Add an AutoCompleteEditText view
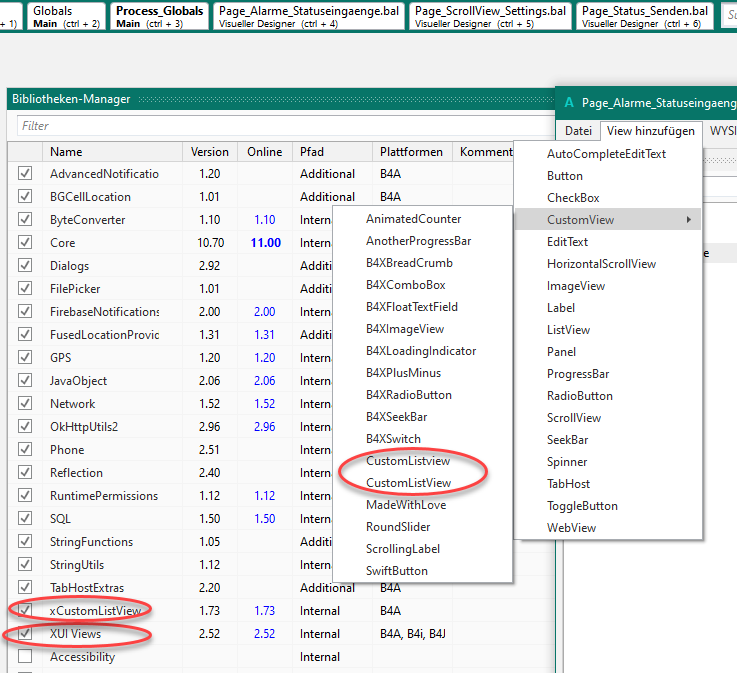Image resolution: width=737 pixels, height=673 pixels. coord(606,154)
